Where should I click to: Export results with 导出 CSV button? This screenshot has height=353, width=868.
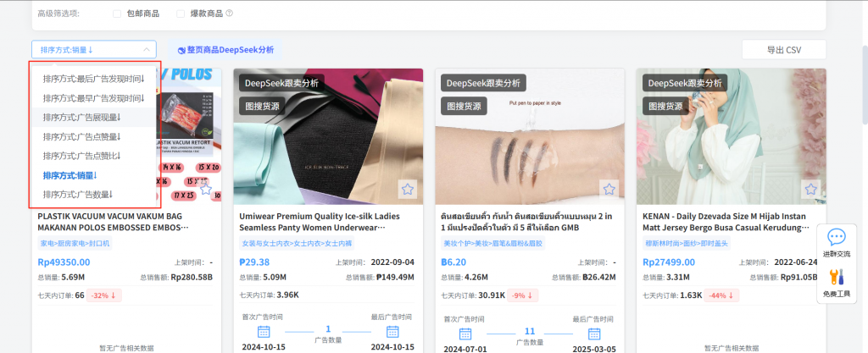coord(784,50)
